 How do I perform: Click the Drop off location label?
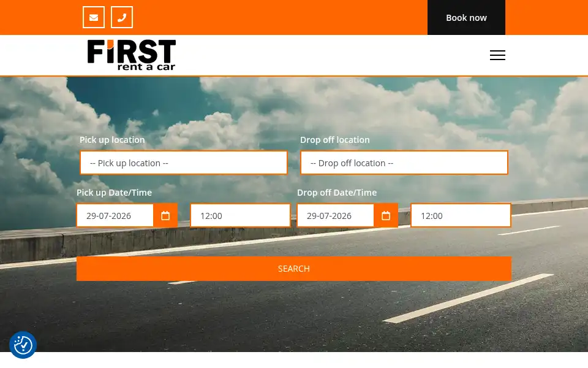(335, 140)
